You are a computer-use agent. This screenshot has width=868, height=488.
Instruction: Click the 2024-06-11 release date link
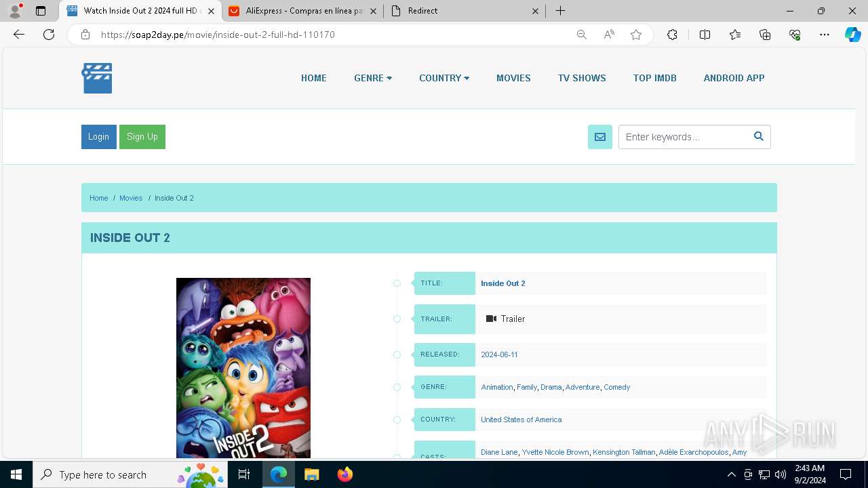coord(499,354)
